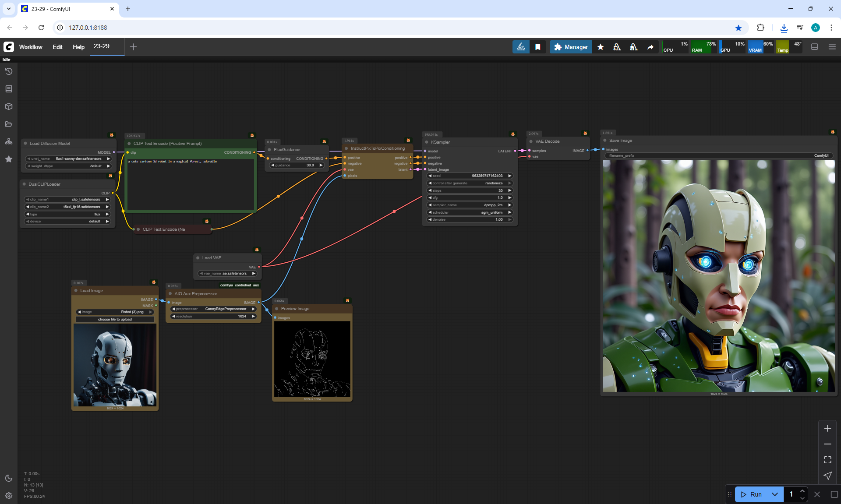Image resolution: width=841 pixels, height=504 pixels.
Task: Expand the Run button dropdown arrow
Action: (x=774, y=494)
